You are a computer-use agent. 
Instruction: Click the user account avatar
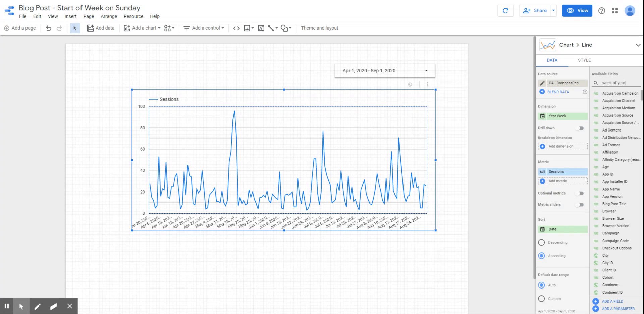click(x=630, y=11)
